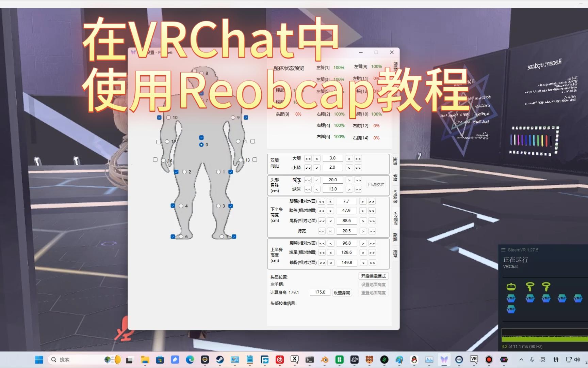588x368 pixels.
Task: Open NetEase Music red icon in taskbar
Action: point(280,359)
